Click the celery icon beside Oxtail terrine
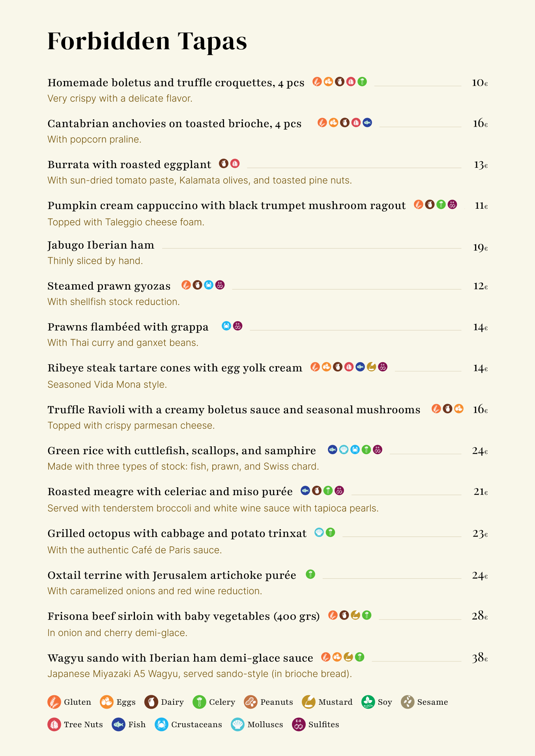The height and width of the screenshot is (756, 535). [x=311, y=574]
